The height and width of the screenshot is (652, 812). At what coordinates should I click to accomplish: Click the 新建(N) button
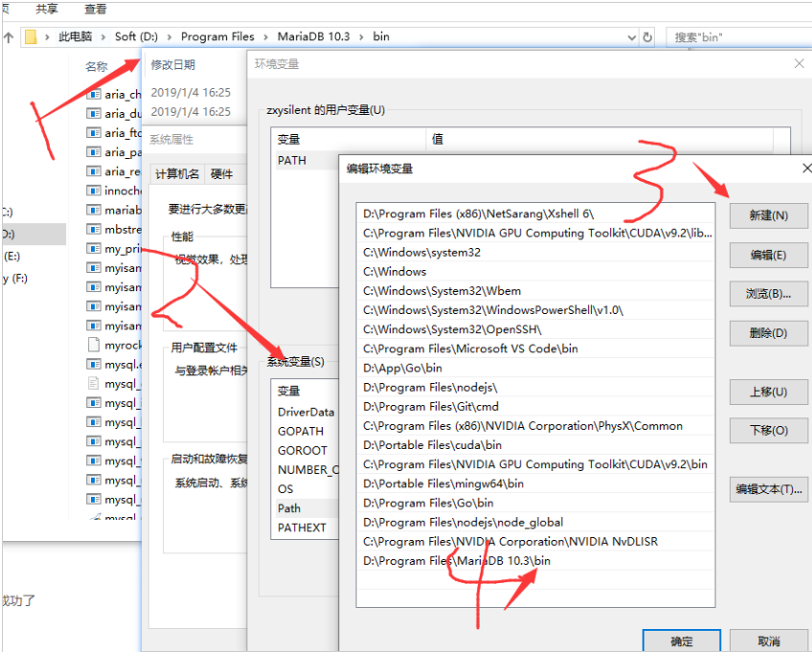click(768, 215)
